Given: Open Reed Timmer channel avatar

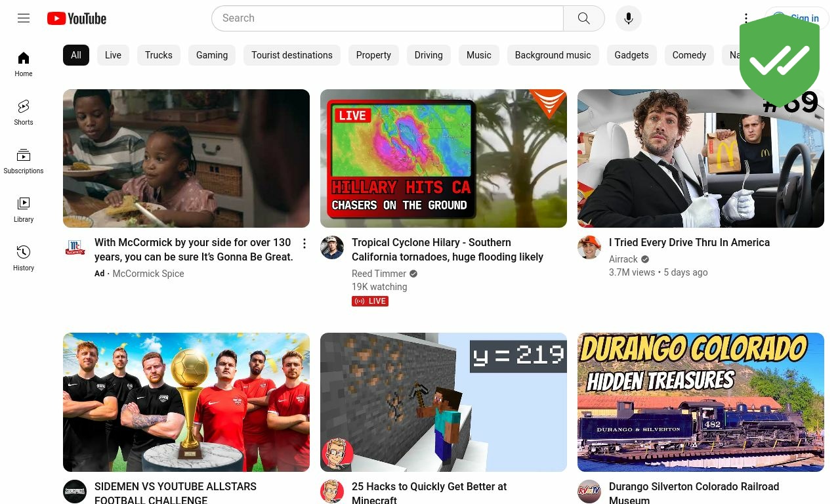Looking at the screenshot, I should [x=332, y=247].
